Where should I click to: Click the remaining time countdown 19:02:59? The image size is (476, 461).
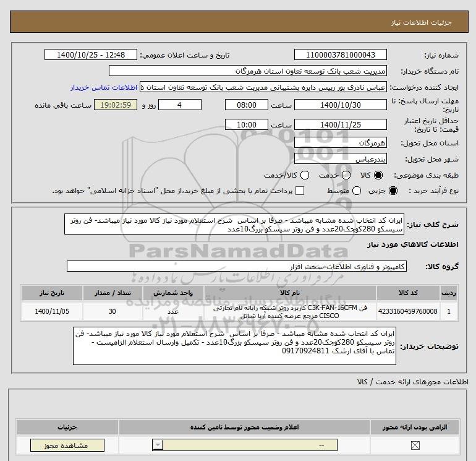click(116, 105)
